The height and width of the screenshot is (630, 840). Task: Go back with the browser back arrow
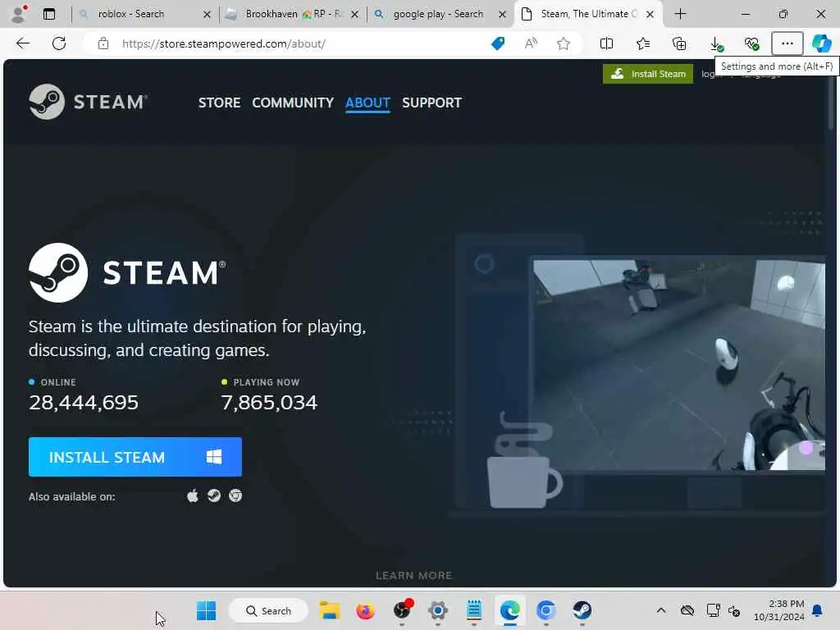(23, 43)
